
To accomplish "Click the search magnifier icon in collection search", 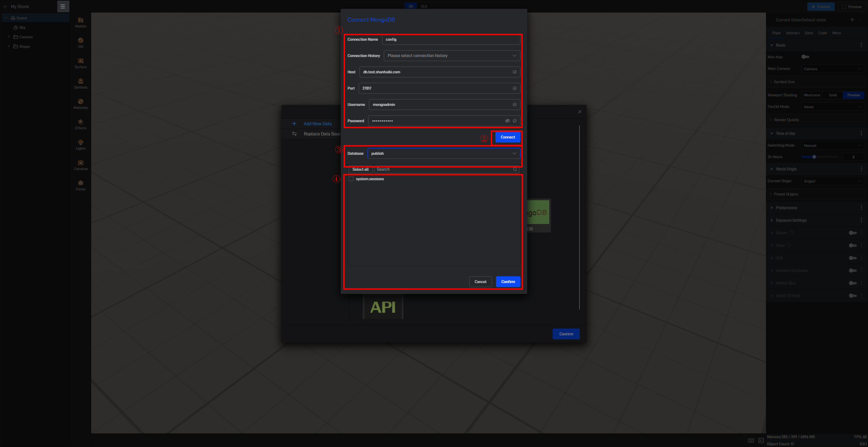I will pos(515,169).
